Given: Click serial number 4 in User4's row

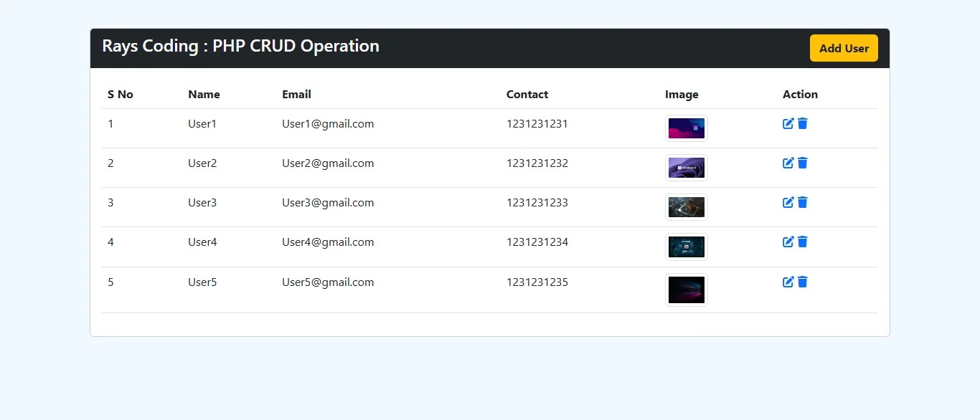Looking at the screenshot, I should [110, 242].
